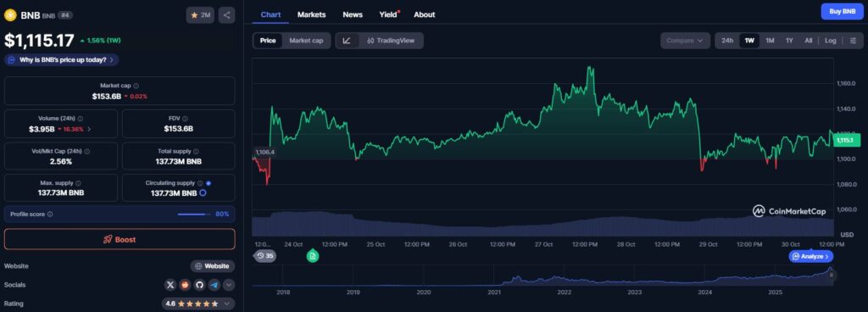Open Max. supply info icon
This screenshot has height=312, width=868.
(78, 183)
